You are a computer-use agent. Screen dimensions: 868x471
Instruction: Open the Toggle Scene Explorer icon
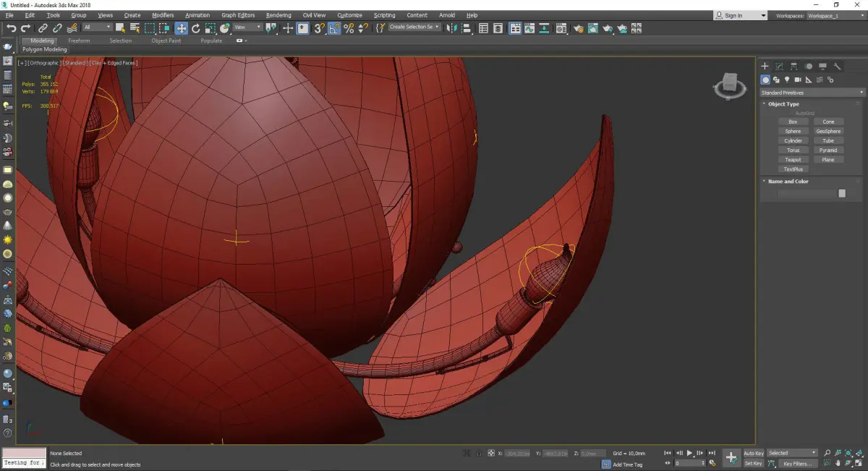tap(483, 28)
